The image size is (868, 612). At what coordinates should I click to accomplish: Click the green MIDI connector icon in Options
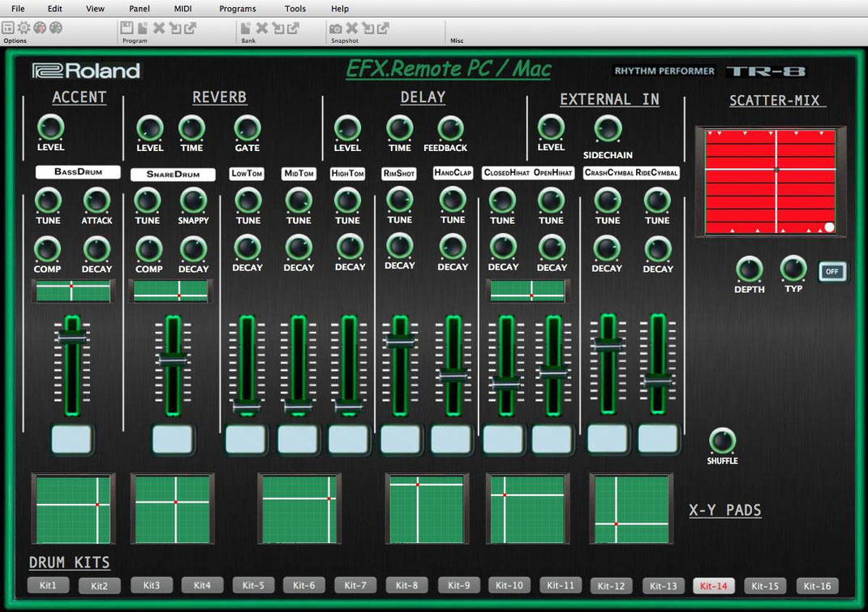56,28
